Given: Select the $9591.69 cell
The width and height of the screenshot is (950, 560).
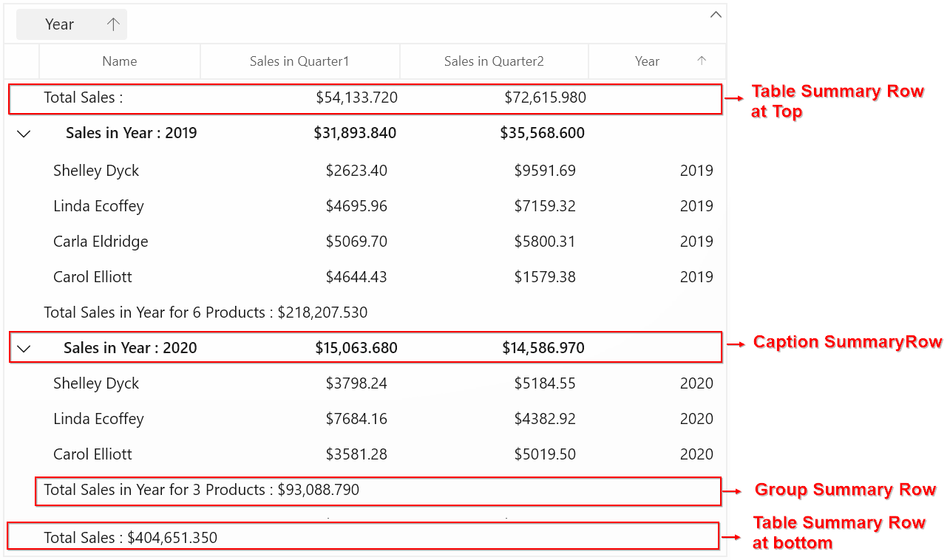Looking at the screenshot, I should (x=545, y=171).
